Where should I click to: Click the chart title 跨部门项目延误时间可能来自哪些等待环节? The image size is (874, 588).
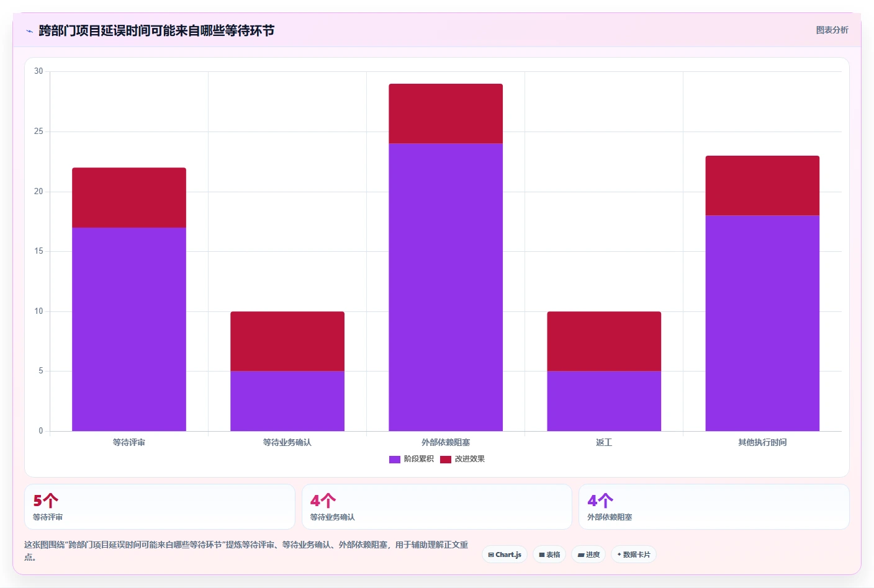[x=156, y=30]
